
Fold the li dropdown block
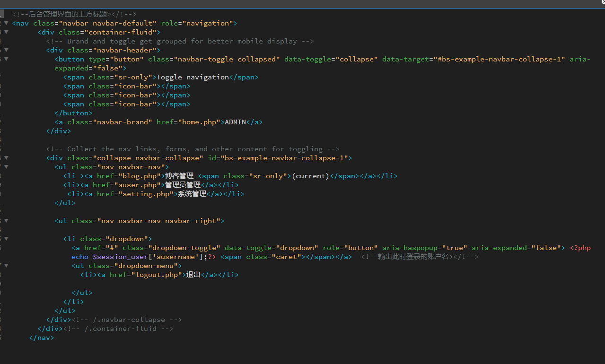pyautogui.click(x=6, y=239)
